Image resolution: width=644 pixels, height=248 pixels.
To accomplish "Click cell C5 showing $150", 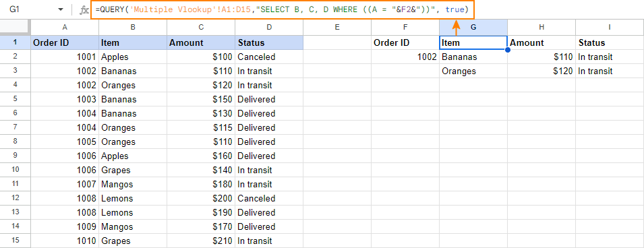I will [201, 99].
